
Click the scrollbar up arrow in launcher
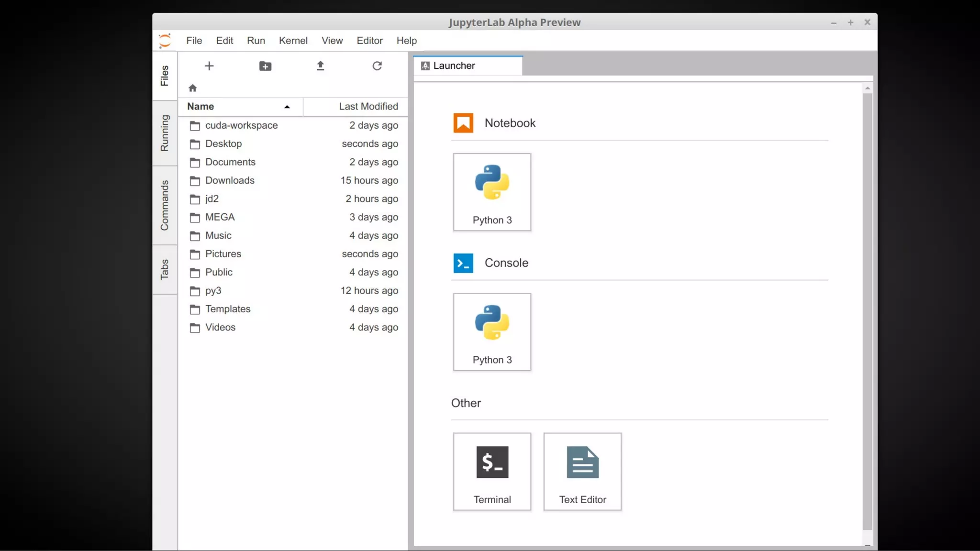click(x=868, y=88)
